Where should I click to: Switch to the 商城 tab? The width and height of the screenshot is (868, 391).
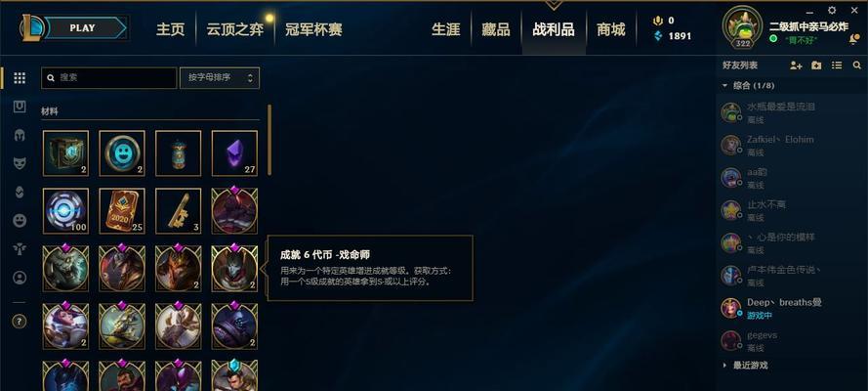[610, 29]
